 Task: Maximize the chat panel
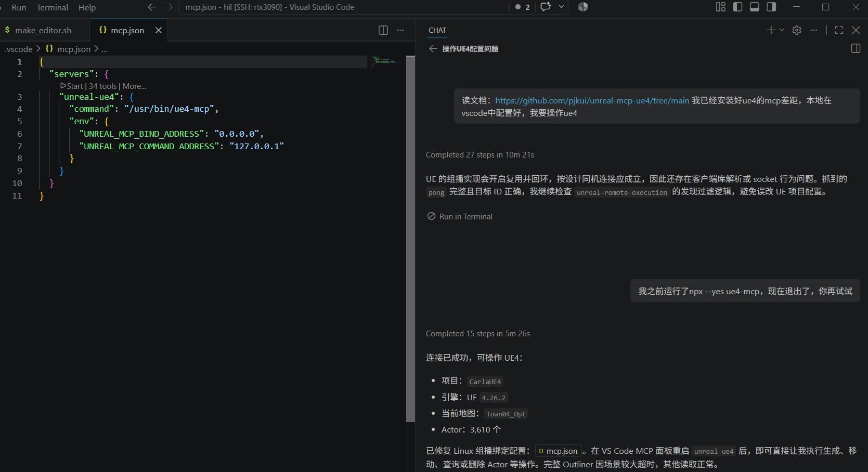click(839, 30)
